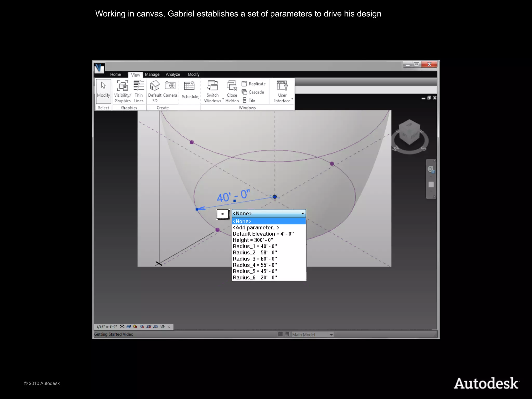Click Replicate window button
532x399 pixels.
(x=254, y=84)
